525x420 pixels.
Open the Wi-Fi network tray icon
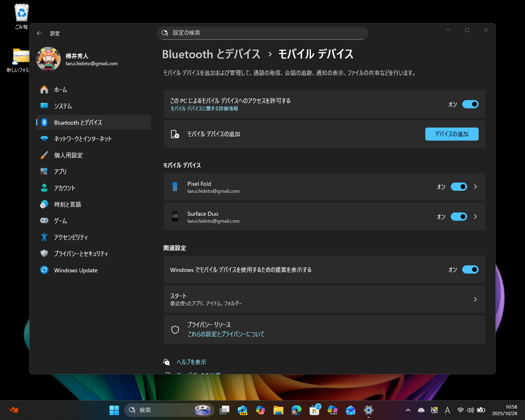tap(461, 410)
